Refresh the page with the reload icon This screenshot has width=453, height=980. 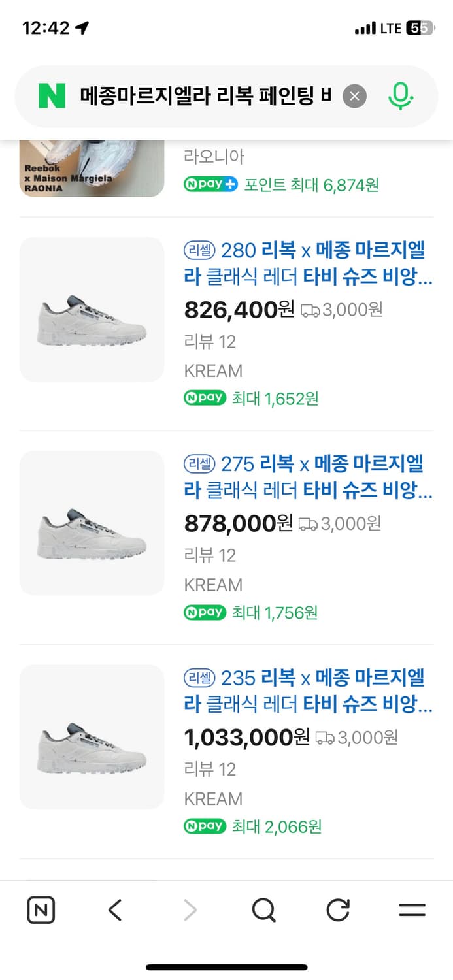[337, 909]
